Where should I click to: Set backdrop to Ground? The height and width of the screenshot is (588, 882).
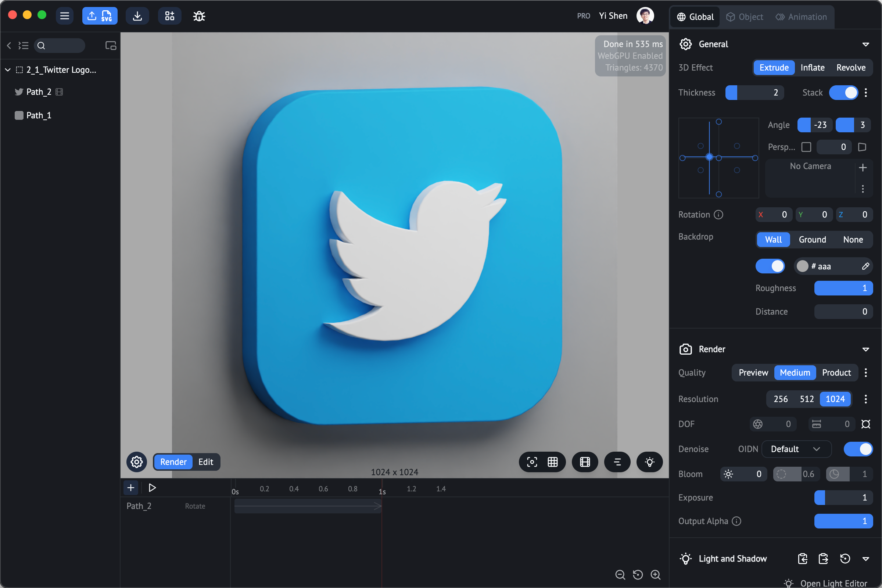click(x=812, y=240)
